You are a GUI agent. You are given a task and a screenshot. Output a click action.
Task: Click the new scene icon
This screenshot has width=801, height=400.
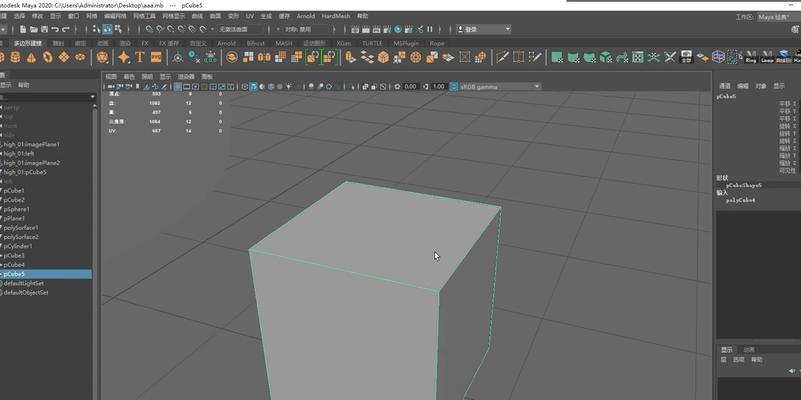(x=25, y=30)
